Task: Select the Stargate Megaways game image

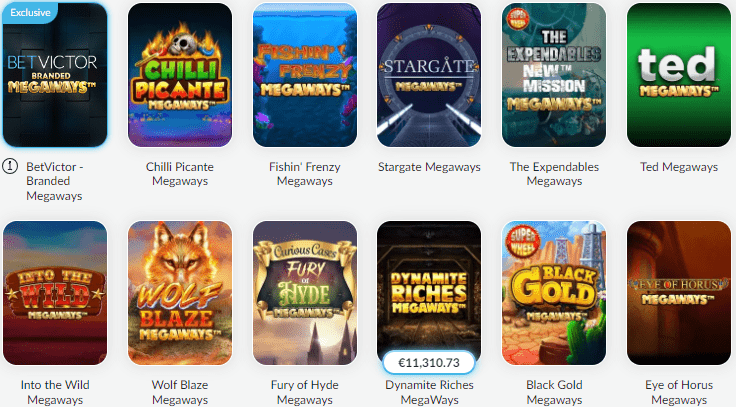Action: (x=429, y=75)
